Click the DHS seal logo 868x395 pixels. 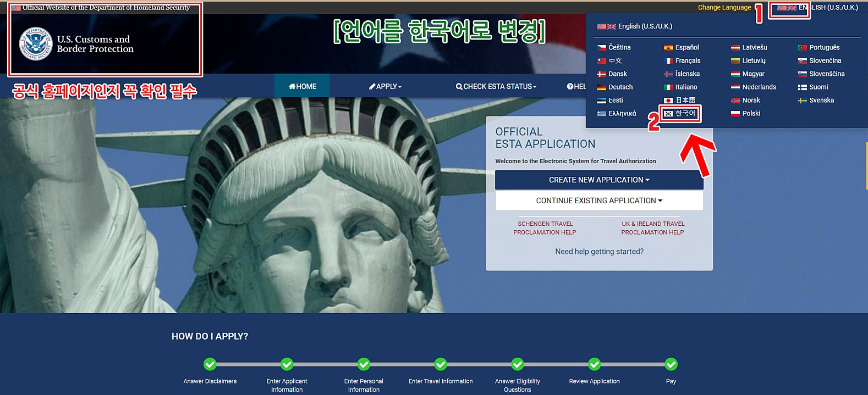36,44
